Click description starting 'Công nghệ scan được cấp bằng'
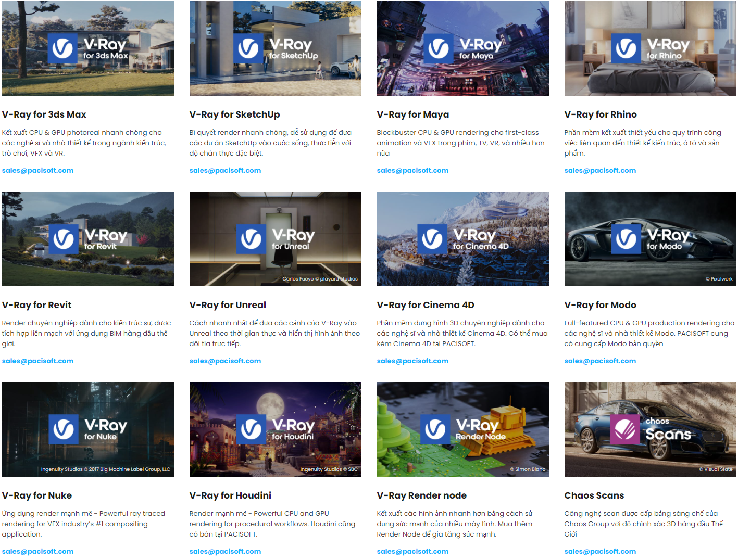Viewport: 738px width, 560px height. click(x=644, y=524)
